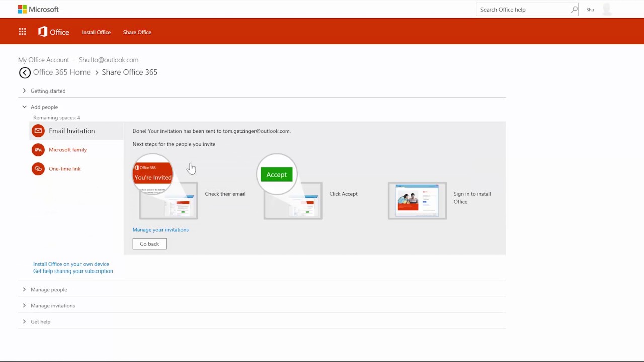Click the My Office Account heading text

pos(44,60)
